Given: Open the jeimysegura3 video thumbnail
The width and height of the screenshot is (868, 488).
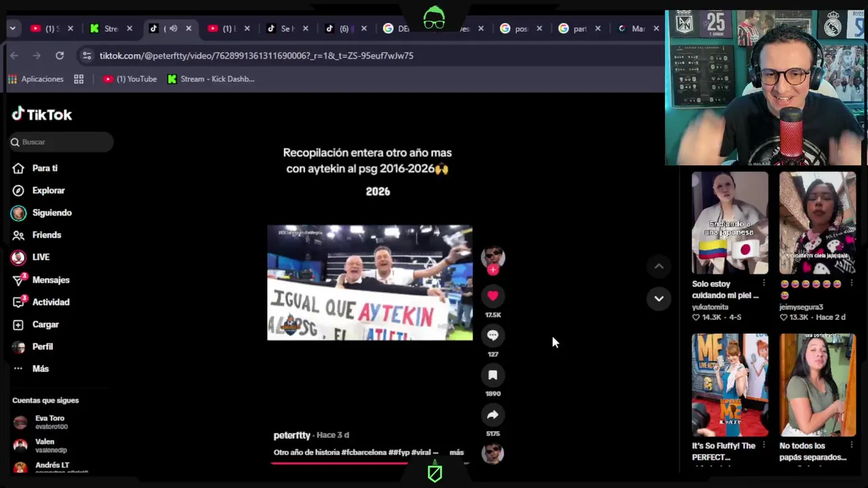Looking at the screenshot, I should [817, 223].
